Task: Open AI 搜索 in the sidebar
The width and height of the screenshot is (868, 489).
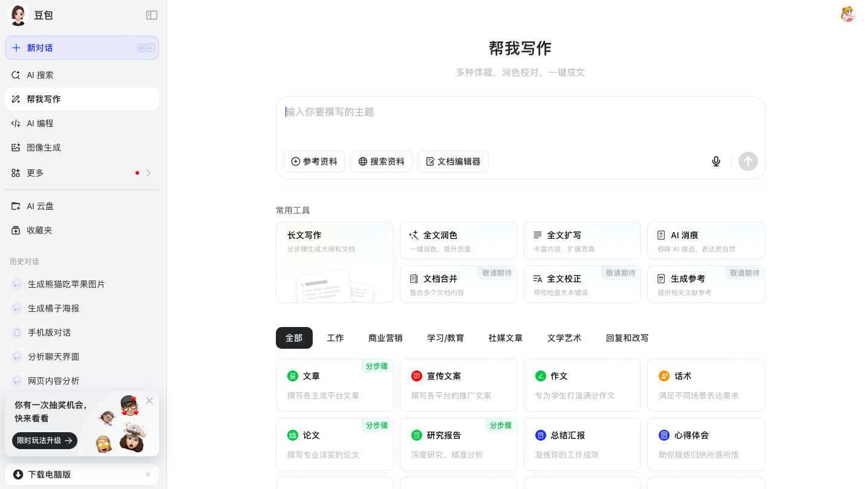Action: click(82, 75)
